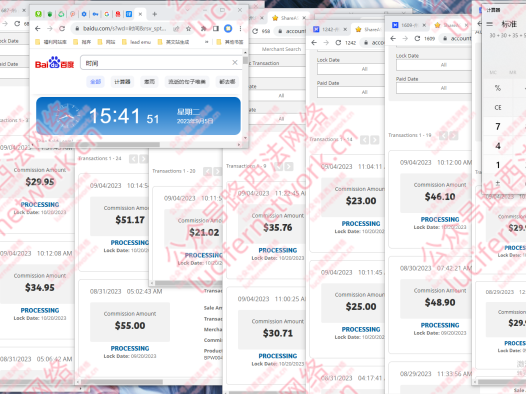526x394 pixels.
Task: Reload the page in the 1242 window
Action: (338, 43)
